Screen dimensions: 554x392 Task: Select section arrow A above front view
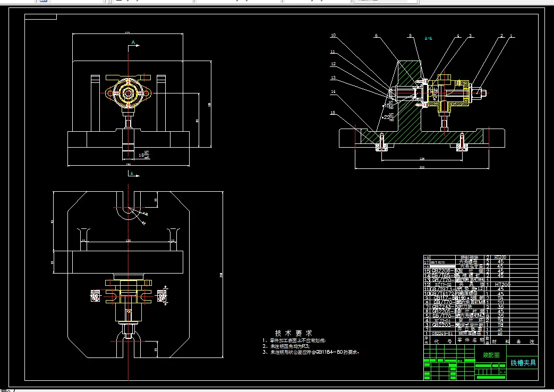[133, 42]
